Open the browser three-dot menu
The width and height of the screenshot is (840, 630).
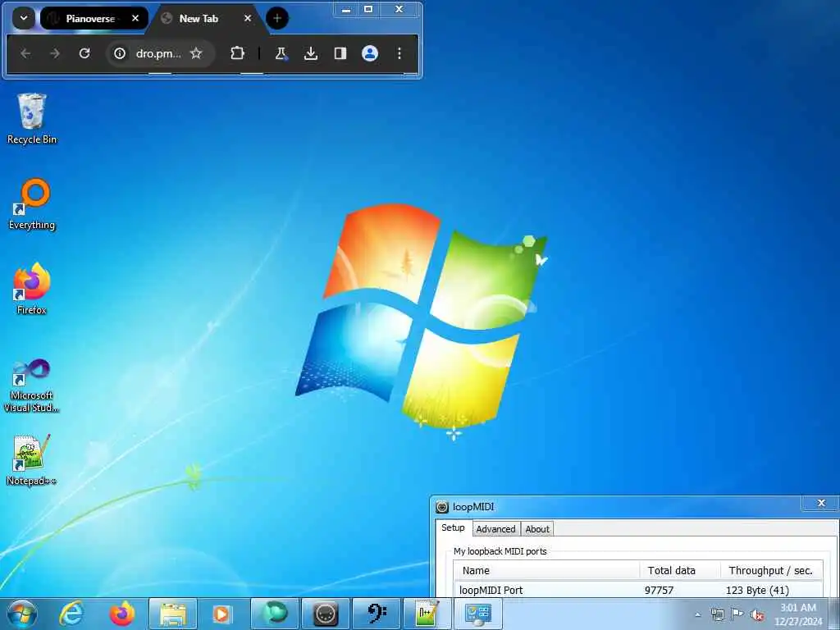pos(399,53)
